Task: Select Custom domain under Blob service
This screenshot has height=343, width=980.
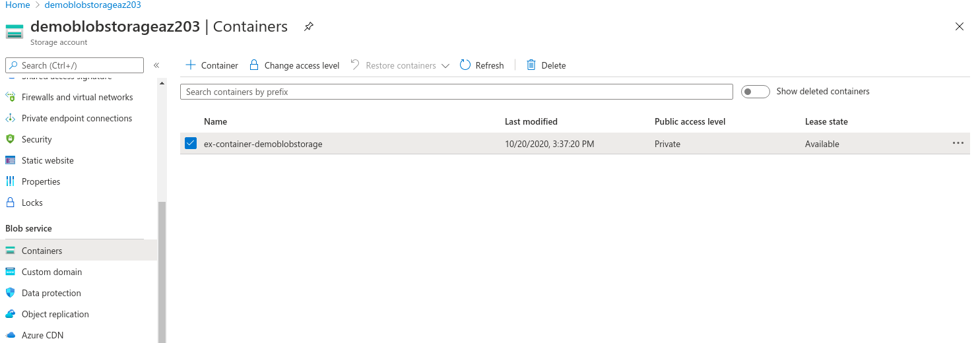Action: 51,272
